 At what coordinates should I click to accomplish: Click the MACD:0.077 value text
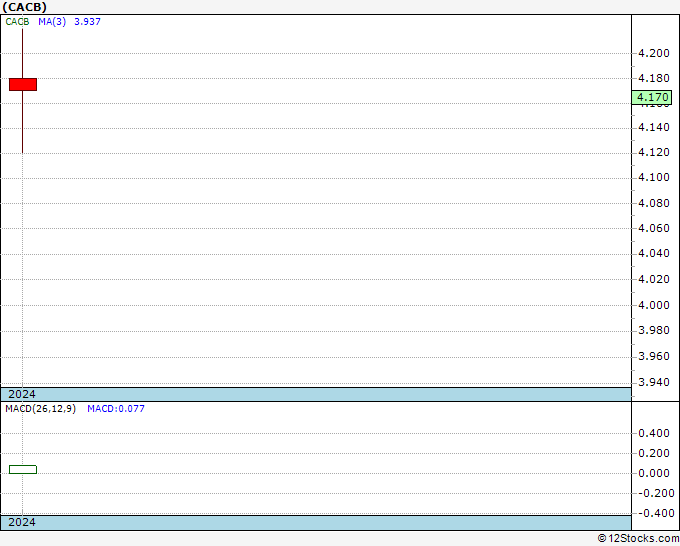point(116,409)
